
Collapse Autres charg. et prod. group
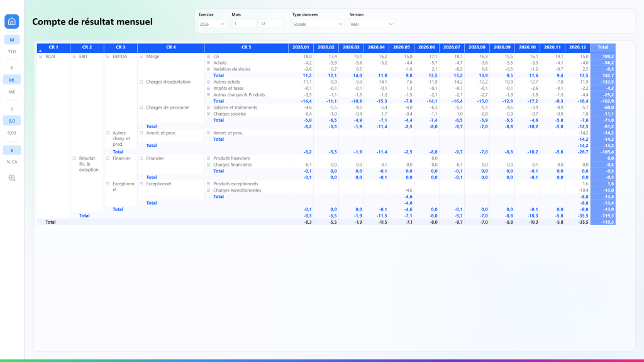[x=108, y=133]
